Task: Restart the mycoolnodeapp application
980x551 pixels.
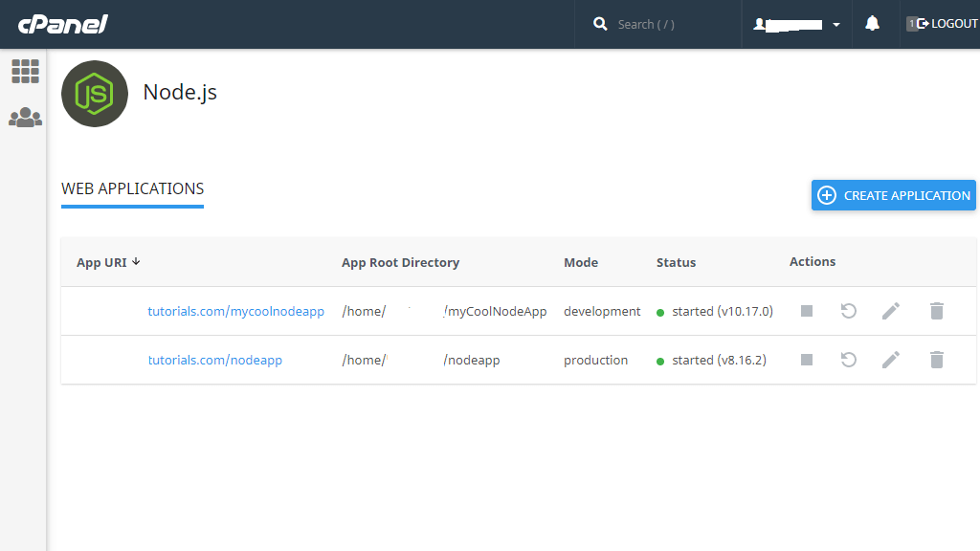Action: tap(848, 311)
